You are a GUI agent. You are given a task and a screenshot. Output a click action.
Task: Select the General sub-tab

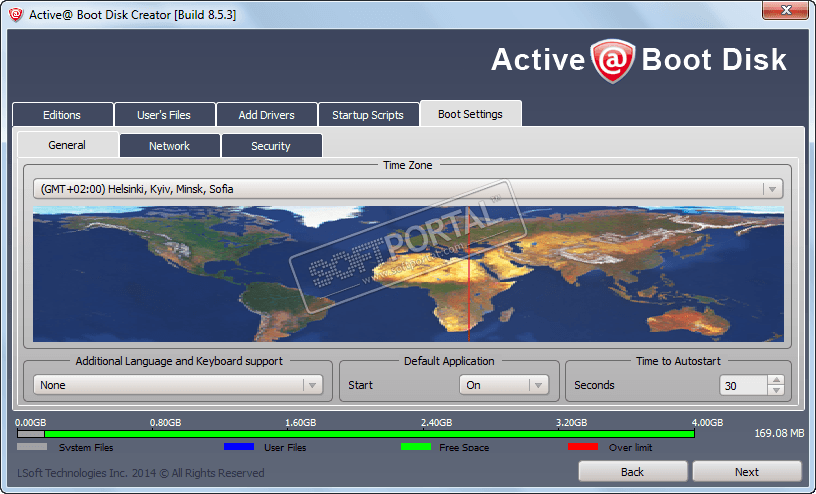click(x=68, y=145)
